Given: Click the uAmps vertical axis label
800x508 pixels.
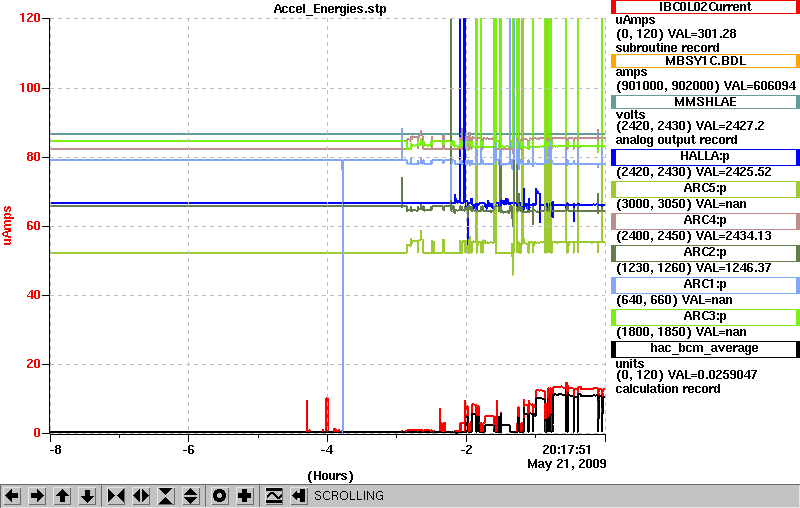Looking at the screenshot, I should (x=7, y=225).
